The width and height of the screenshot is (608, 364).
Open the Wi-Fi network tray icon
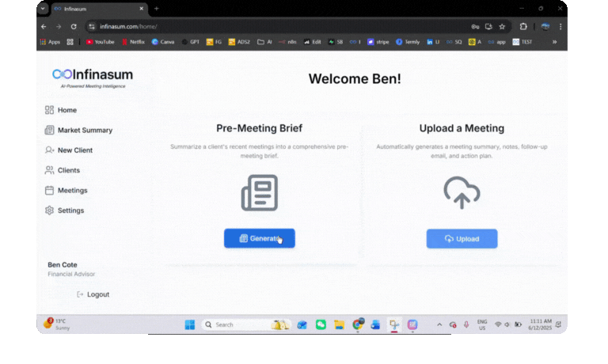point(498,324)
